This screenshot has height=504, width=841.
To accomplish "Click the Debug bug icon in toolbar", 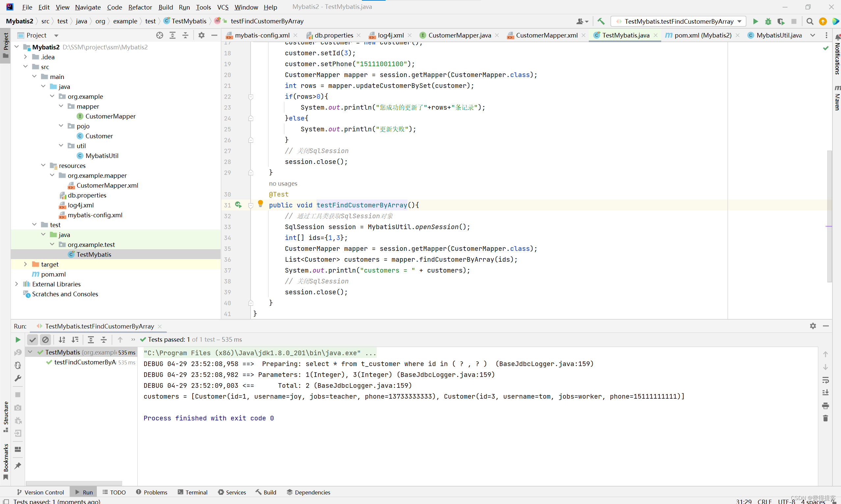I will pyautogui.click(x=768, y=21).
